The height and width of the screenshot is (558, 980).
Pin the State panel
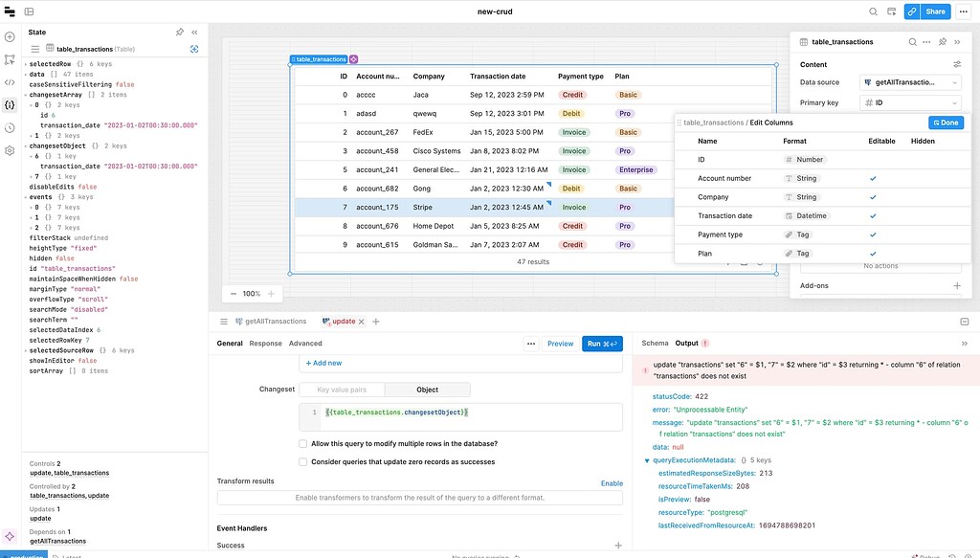179,32
